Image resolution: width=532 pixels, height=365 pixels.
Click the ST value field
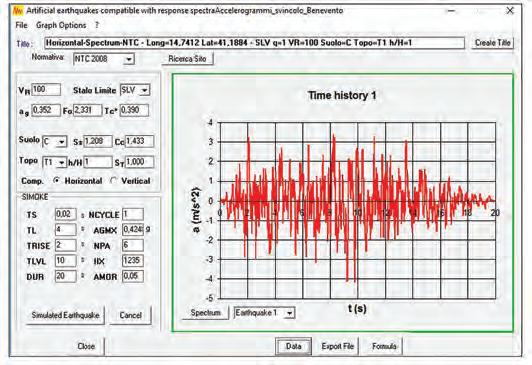[x=140, y=162]
